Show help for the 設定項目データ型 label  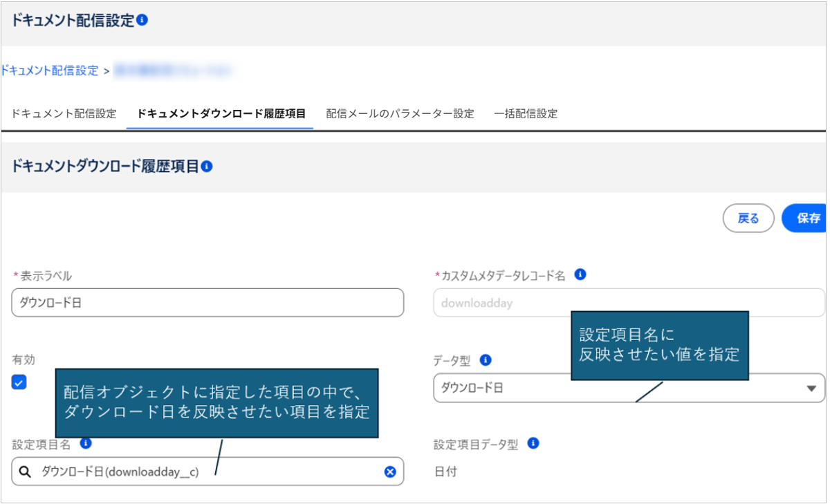point(533,443)
